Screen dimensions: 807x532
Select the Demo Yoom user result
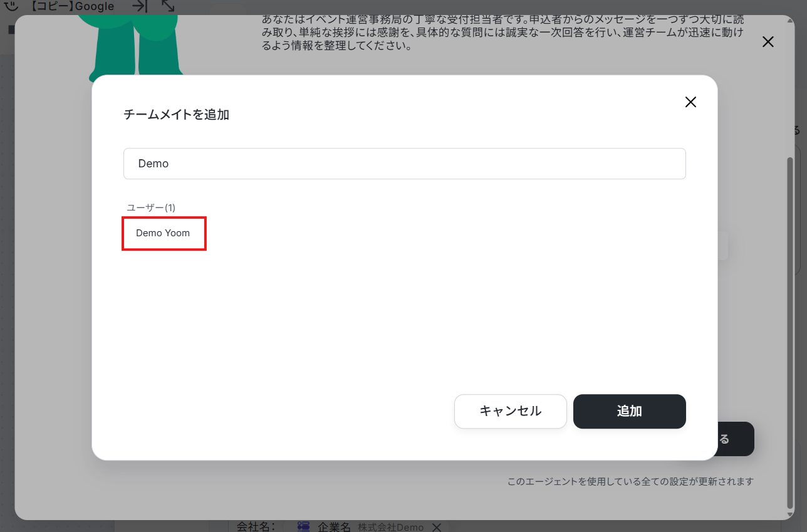click(x=163, y=233)
